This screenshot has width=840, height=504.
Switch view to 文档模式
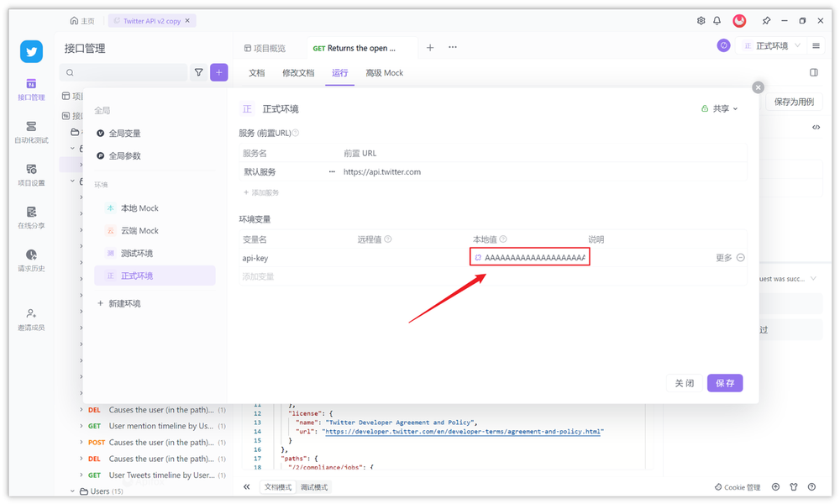[277, 486]
